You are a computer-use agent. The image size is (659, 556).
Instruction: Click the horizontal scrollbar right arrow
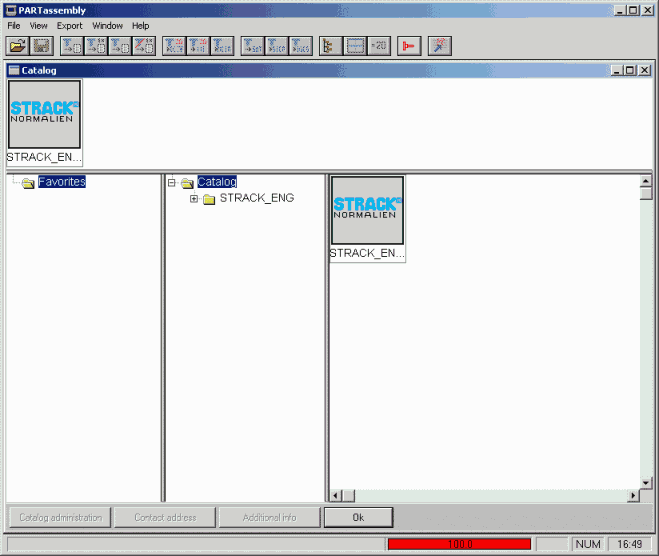(x=633, y=496)
